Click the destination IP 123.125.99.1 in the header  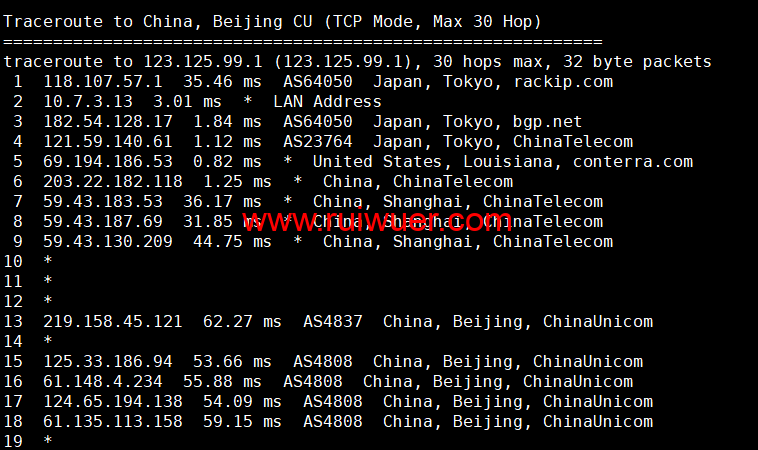tap(203, 62)
